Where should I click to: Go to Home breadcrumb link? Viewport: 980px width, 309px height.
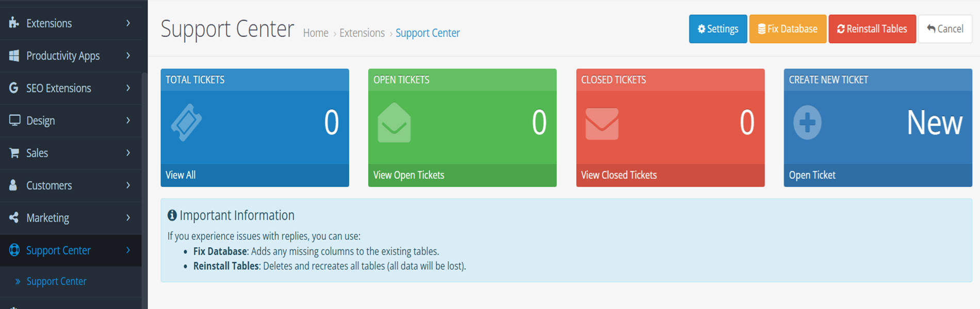click(316, 33)
